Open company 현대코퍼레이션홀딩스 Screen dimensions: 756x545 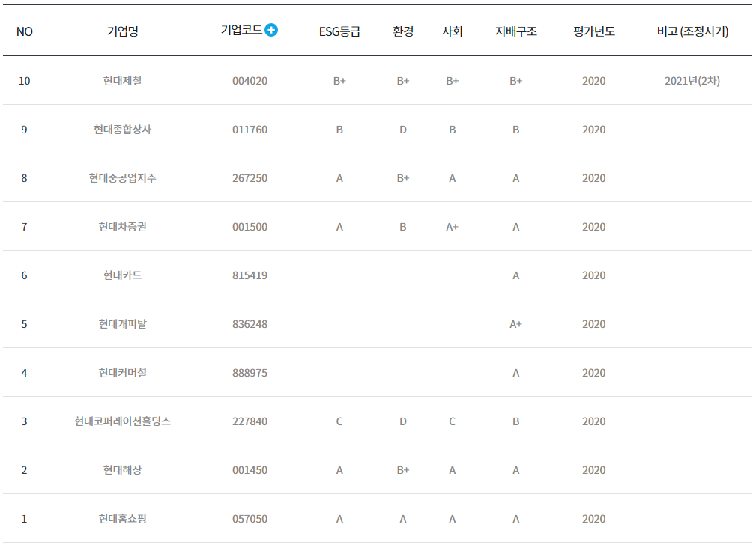(x=122, y=421)
